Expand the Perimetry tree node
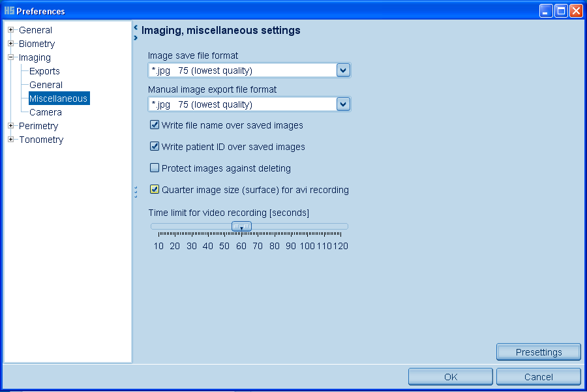587x392 pixels. pyautogui.click(x=11, y=126)
